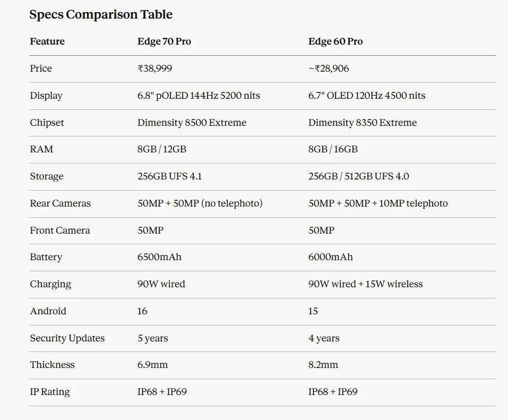508x420 pixels.
Task: Click the 8.2mm thickness value
Action: click(323, 365)
